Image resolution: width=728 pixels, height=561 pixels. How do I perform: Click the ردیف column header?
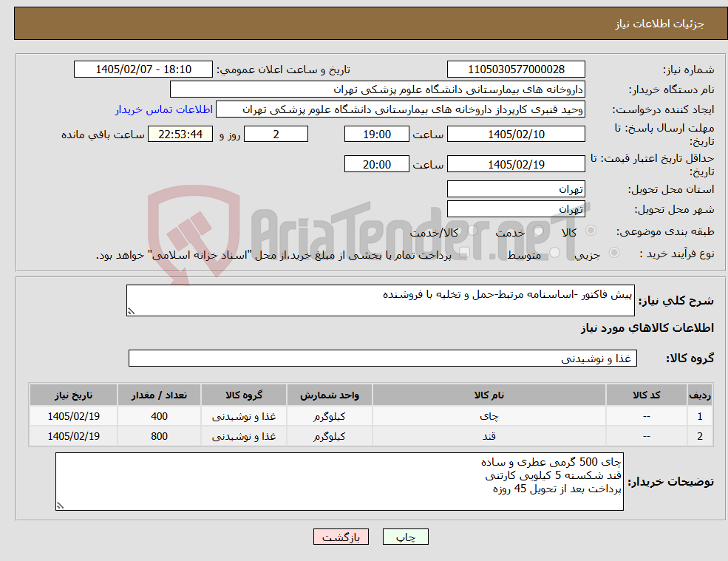(x=700, y=395)
